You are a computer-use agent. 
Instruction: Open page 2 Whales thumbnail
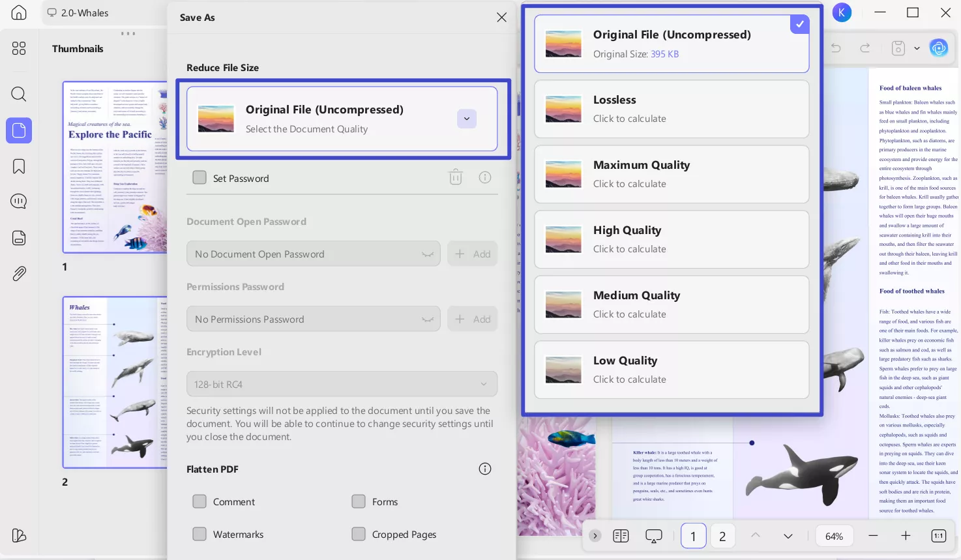115,382
